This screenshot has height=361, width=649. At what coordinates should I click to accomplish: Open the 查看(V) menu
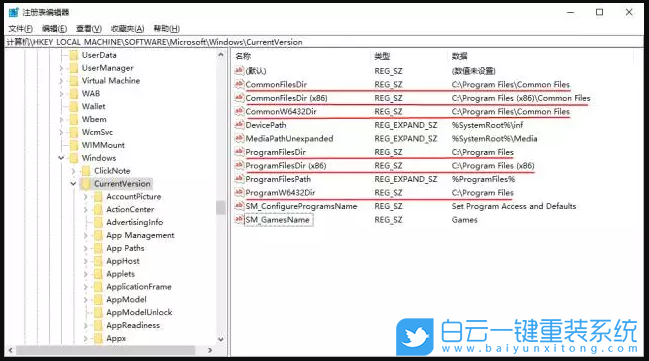[89, 29]
